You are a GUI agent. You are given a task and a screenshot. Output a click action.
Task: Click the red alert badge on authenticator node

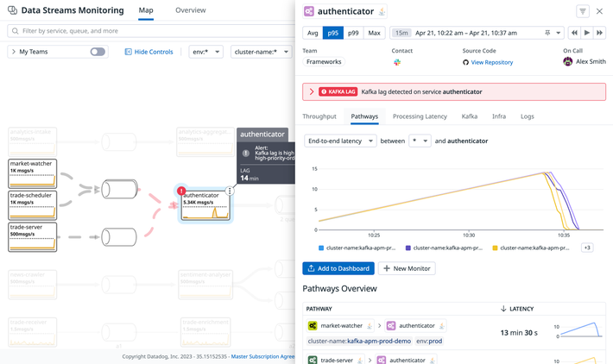(x=181, y=191)
